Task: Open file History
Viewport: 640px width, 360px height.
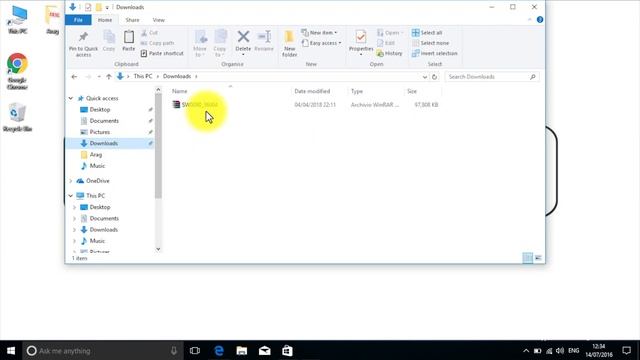Action: (389, 53)
